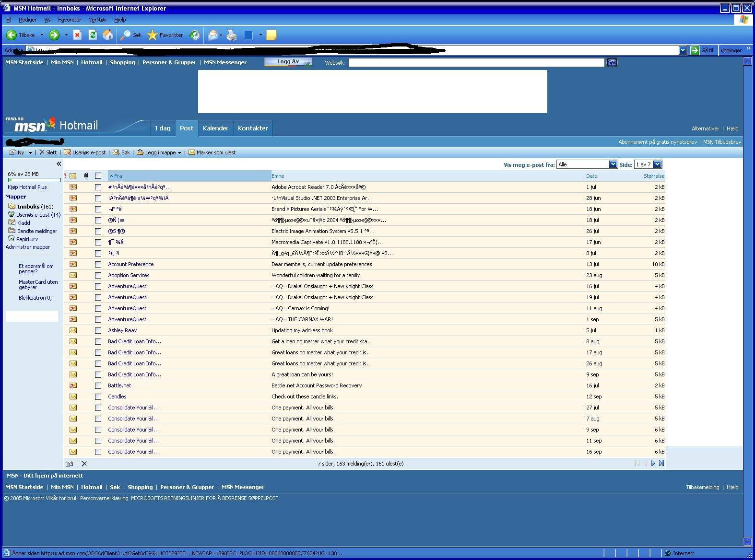Click Marker som ulest toolbar item
Image resolution: width=755 pixels, height=560 pixels.
212,152
